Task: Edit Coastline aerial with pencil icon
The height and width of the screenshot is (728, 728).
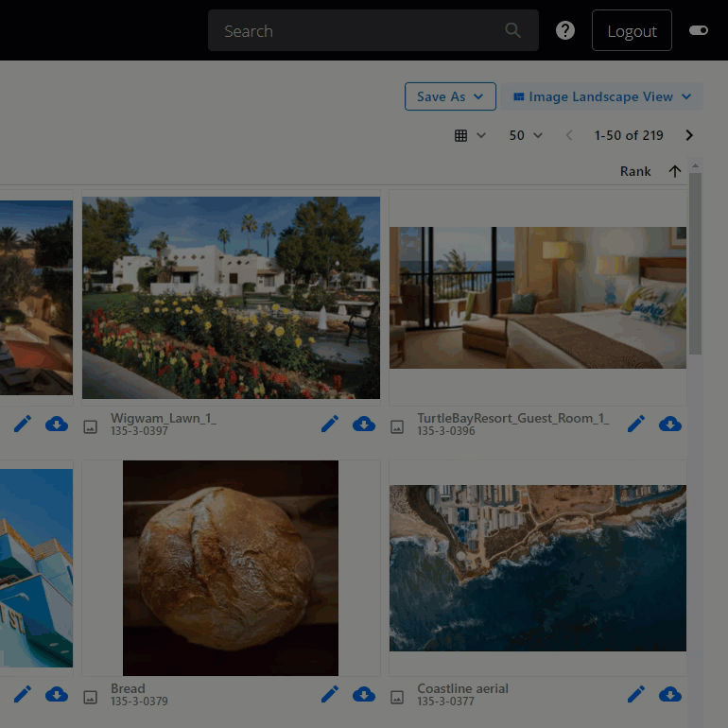Action: pos(636,695)
